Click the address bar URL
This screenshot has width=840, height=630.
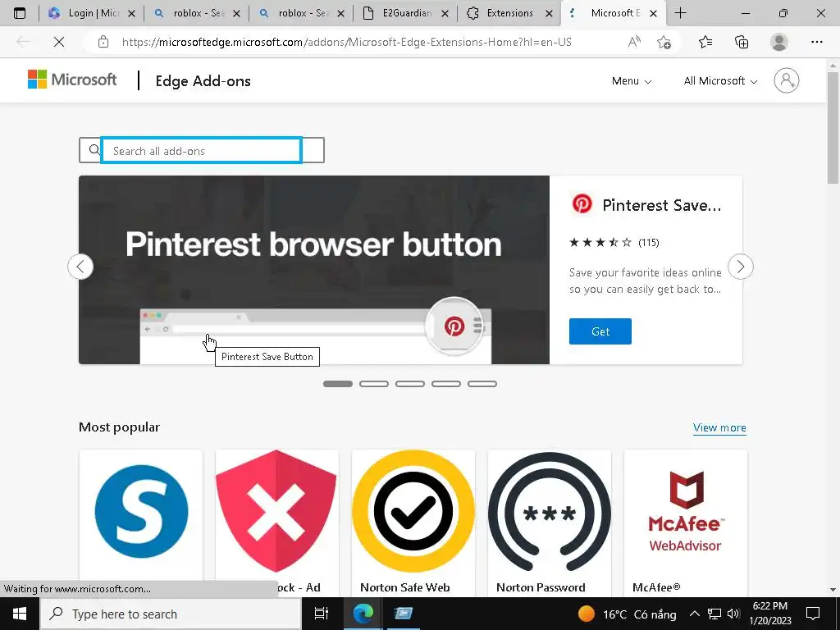point(347,42)
